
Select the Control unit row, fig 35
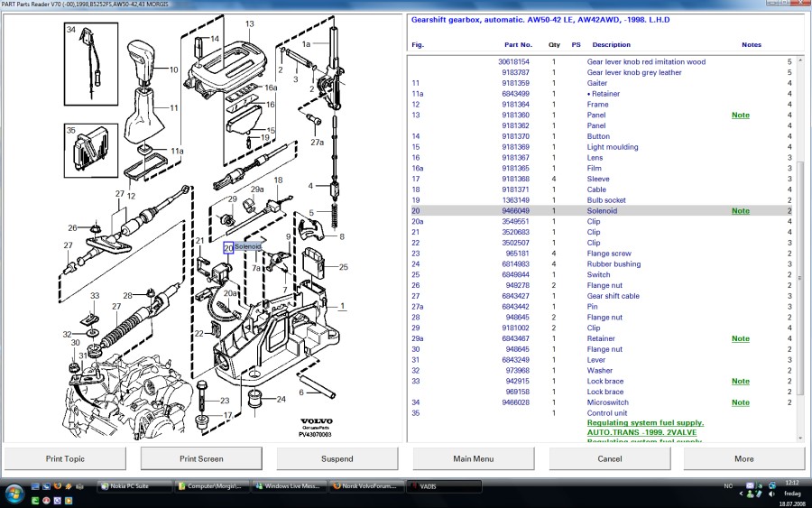click(x=601, y=412)
